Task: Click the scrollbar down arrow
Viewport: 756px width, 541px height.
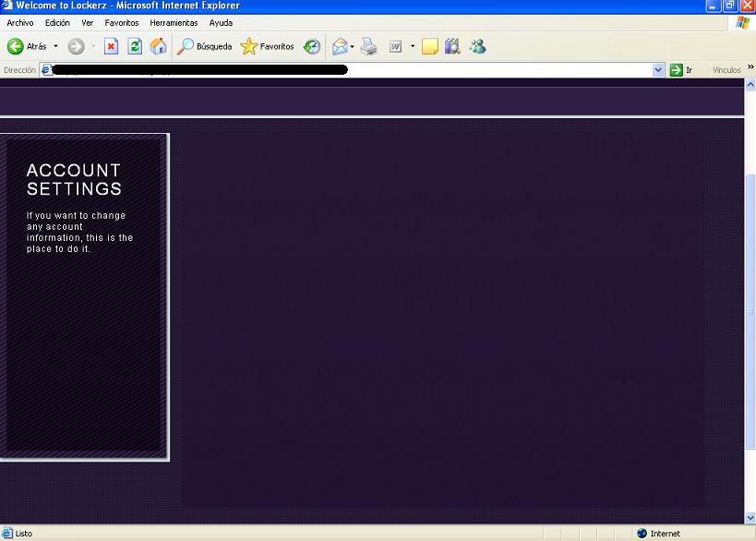Action: pyautogui.click(x=750, y=518)
